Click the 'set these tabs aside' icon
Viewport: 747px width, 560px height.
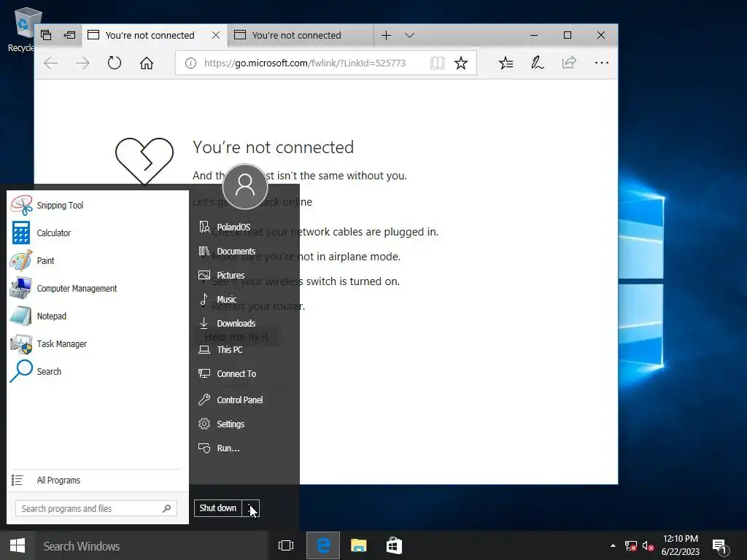(69, 35)
